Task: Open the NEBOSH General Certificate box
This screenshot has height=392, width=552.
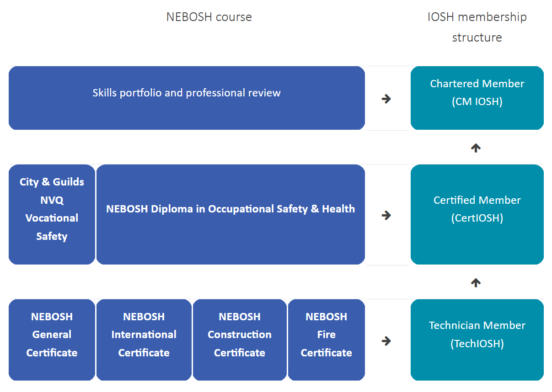Action: pyautogui.click(x=52, y=340)
